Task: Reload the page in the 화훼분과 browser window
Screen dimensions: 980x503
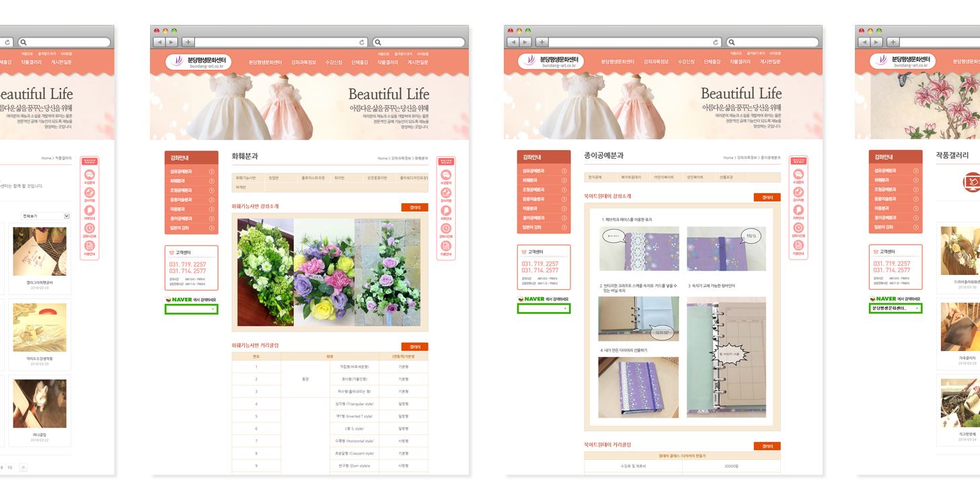Action: pos(362,42)
